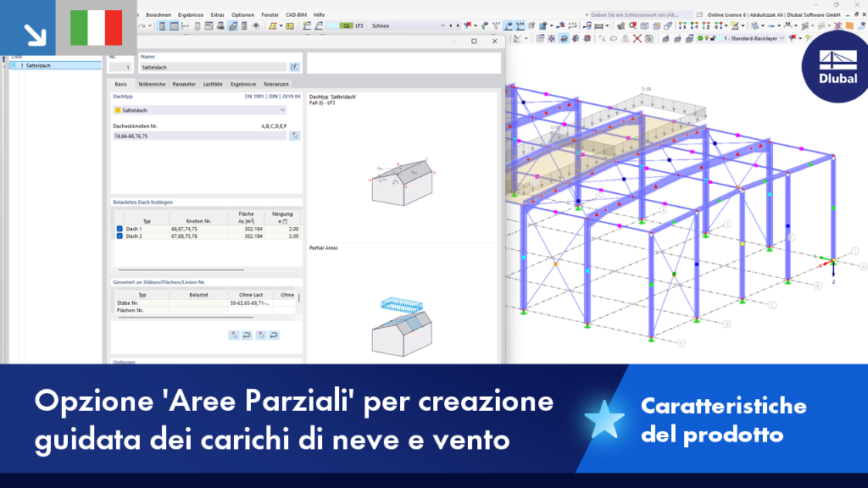The width and height of the screenshot is (868, 488).
Task: Open the dropdown arrow beside surface tool icon
Action: point(281,26)
